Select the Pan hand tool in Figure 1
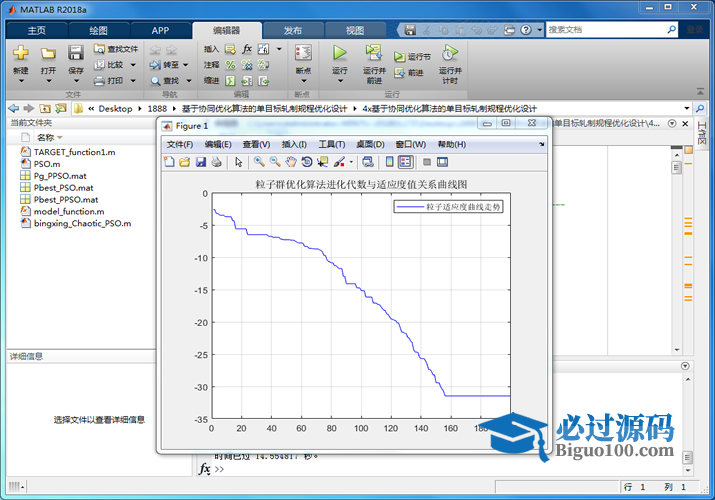715x500 pixels. 291,161
